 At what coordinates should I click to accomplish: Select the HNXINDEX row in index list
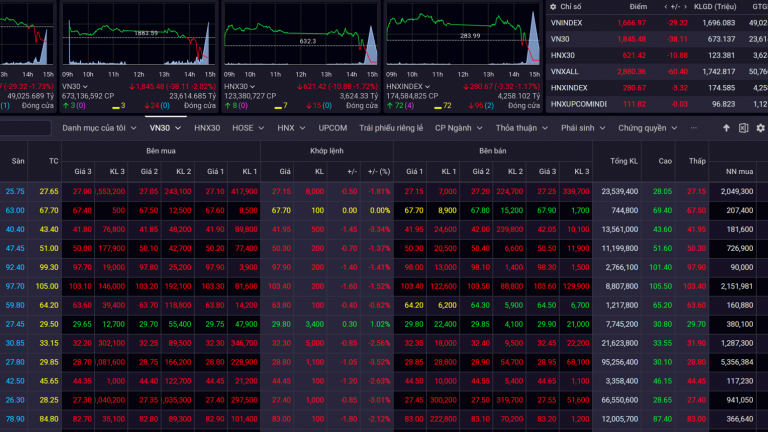pos(657,88)
